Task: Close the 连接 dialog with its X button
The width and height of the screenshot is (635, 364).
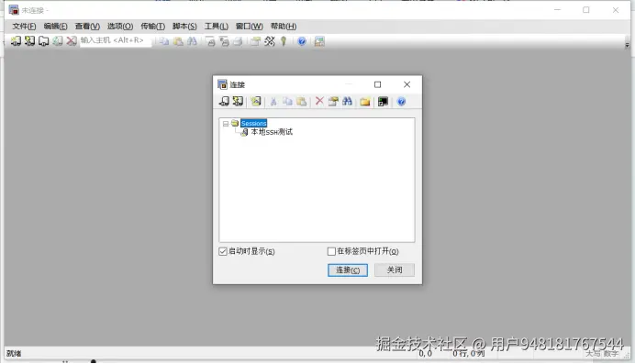Action: pos(407,84)
